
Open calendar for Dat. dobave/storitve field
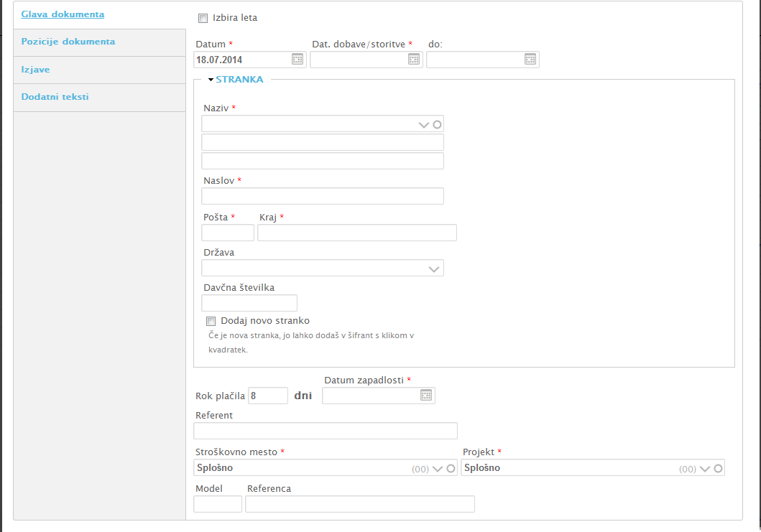click(414, 60)
